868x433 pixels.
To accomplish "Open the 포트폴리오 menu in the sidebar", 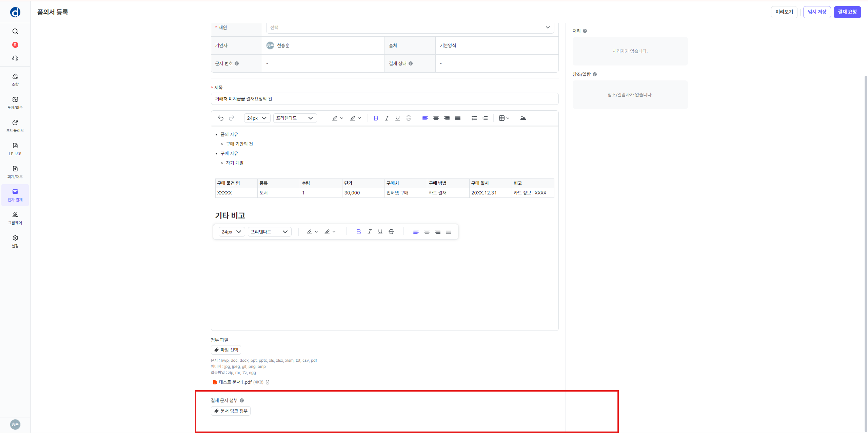I will click(15, 126).
